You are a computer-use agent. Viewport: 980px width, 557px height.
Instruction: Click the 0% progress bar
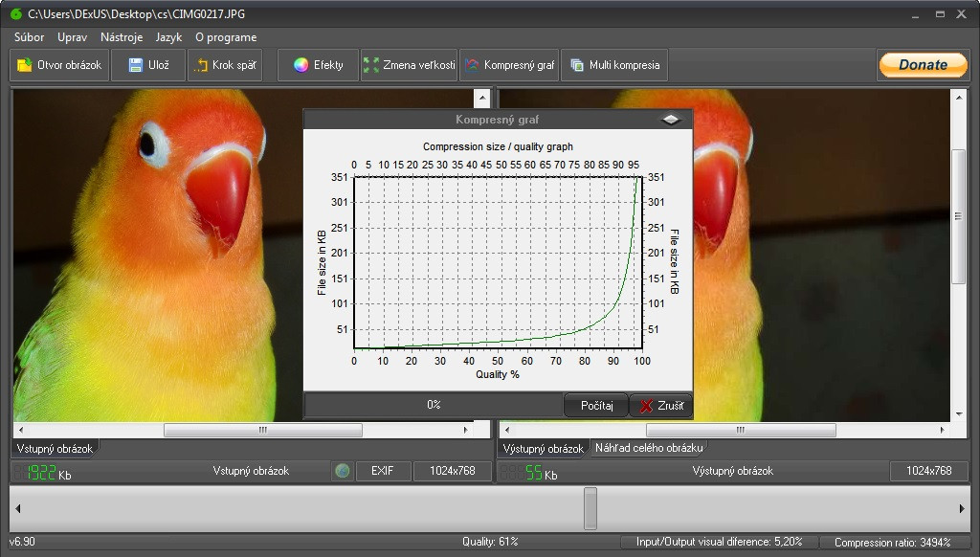click(x=434, y=405)
